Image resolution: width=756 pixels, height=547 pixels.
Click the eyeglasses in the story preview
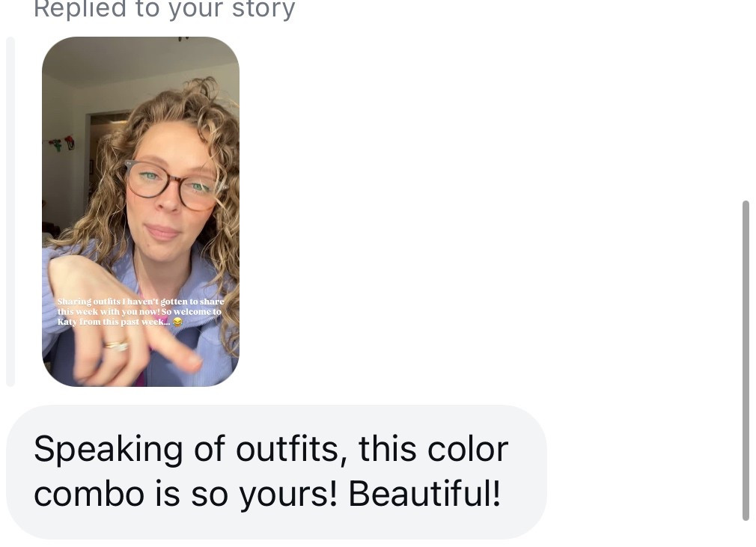coord(171,182)
